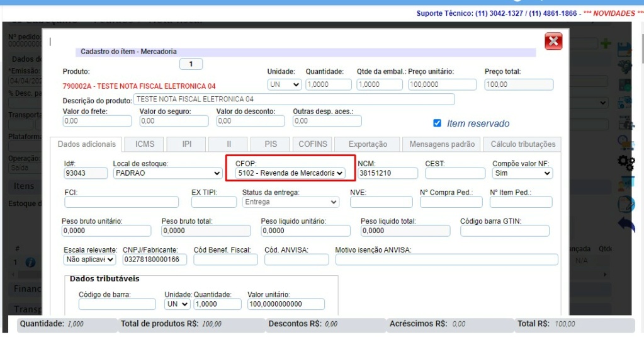This screenshot has width=644, height=337.
Task: Switch to the ICMS tab
Action: click(145, 144)
